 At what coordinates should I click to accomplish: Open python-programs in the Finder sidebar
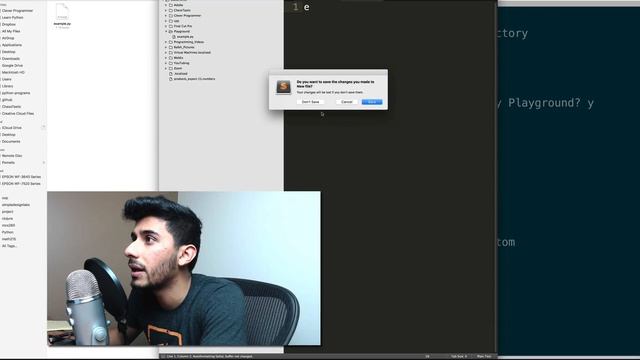point(16,93)
